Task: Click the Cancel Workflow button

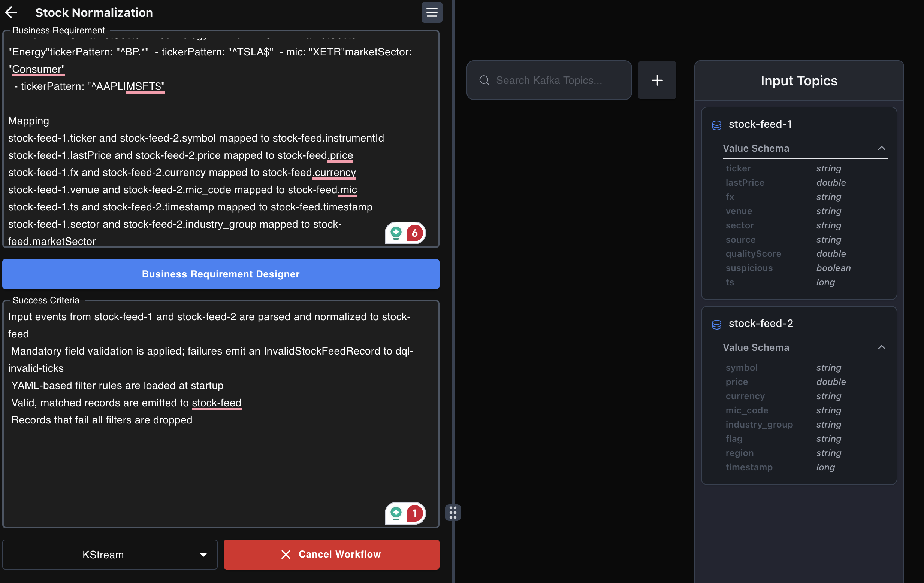Action: pos(331,555)
